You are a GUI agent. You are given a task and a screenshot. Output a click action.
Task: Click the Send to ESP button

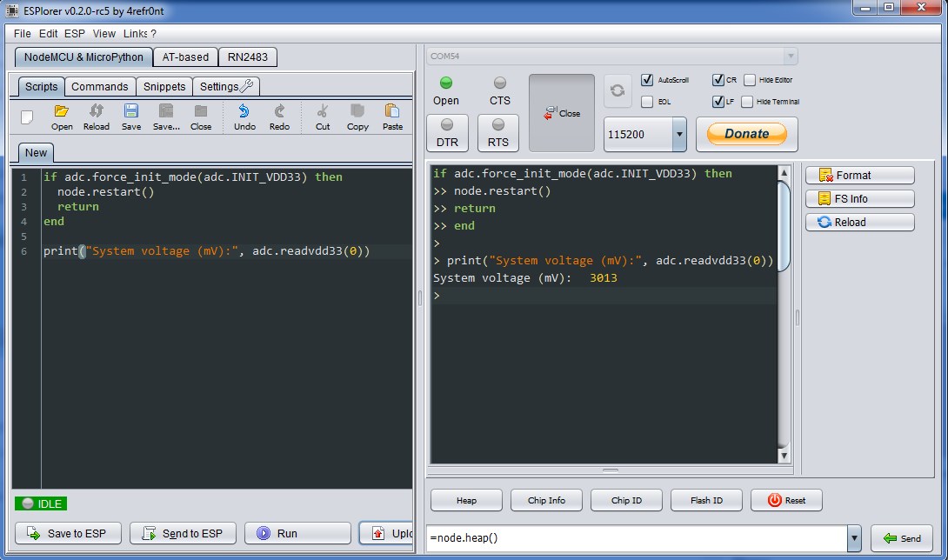coord(182,533)
